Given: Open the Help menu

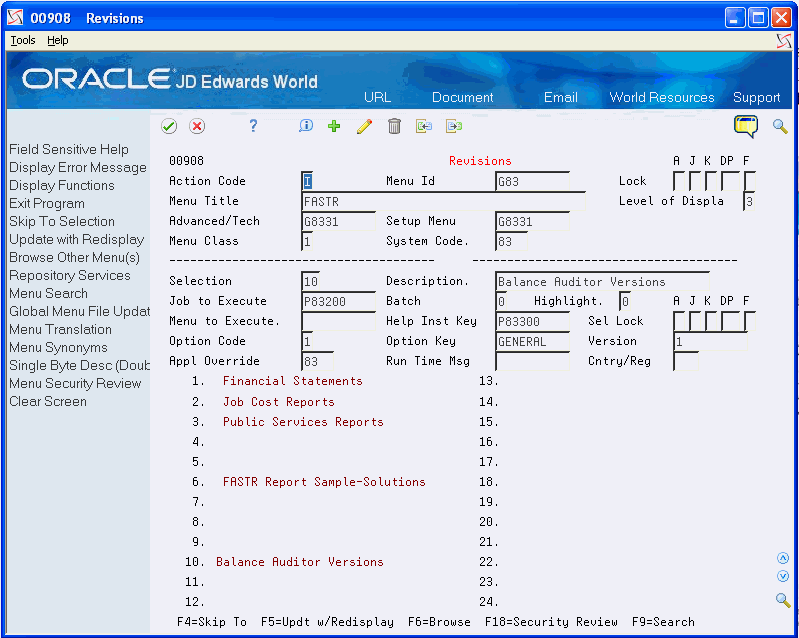Looking at the screenshot, I should pos(58,40).
